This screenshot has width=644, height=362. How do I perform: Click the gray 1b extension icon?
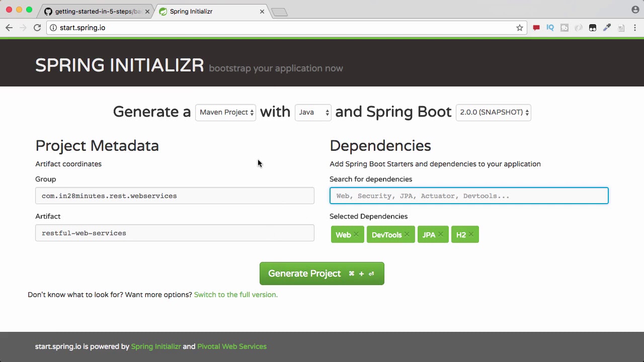[565, 28]
